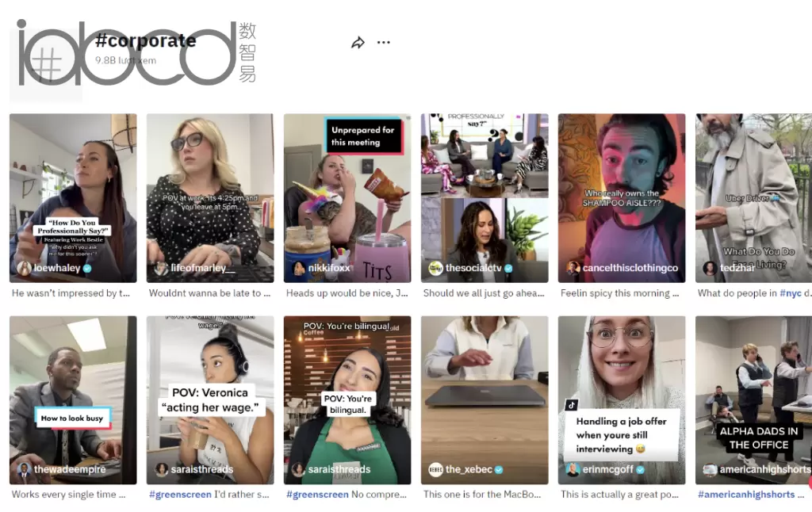Play the "POV: Veronica acting her wage" video
Image resolution: width=812 pixels, height=512 pixels.
point(210,400)
